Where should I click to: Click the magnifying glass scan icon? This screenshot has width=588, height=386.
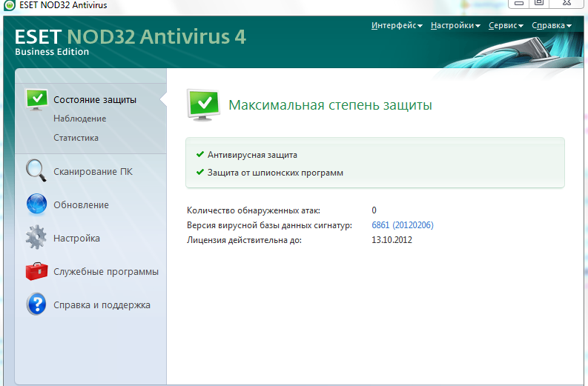(x=36, y=170)
